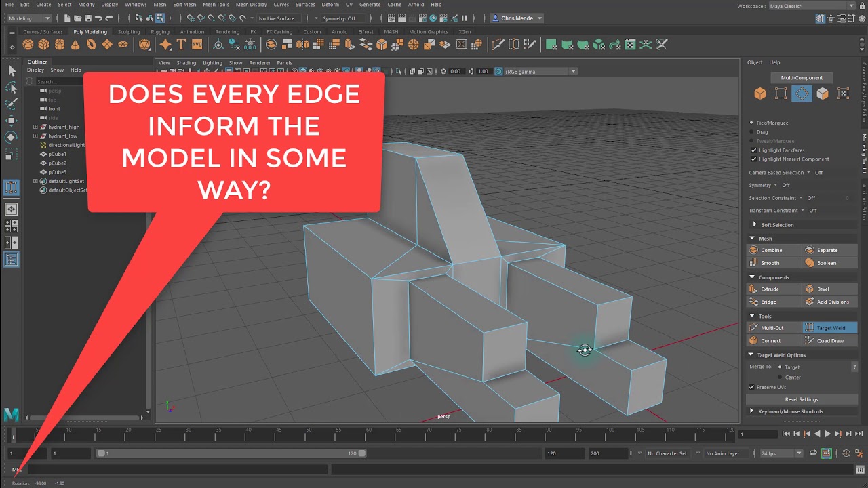Open Camera Based Selection dropdown
Image resolution: width=868 pixels, height=488 pixels.
808,173
